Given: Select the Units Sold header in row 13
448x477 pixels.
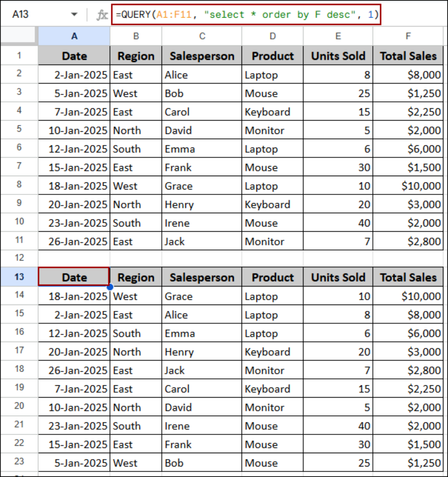Looking at the screenshot, I should (x=338, y=277).
